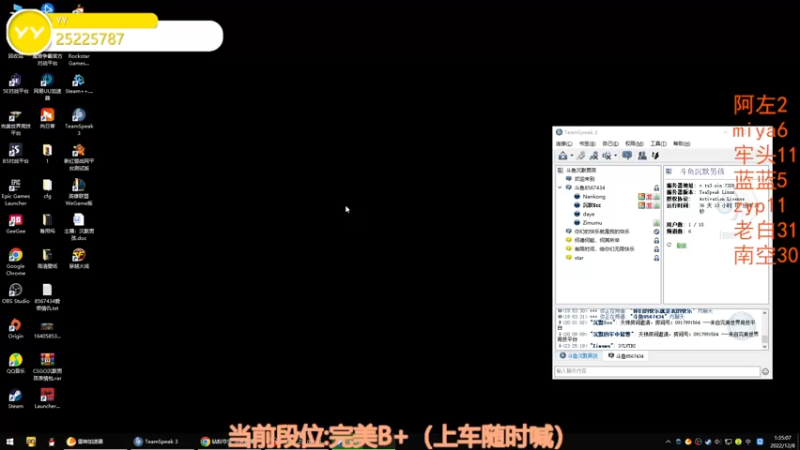
Task: Click the speech bubble toolbar icon
Action: (x=627, y=156)
